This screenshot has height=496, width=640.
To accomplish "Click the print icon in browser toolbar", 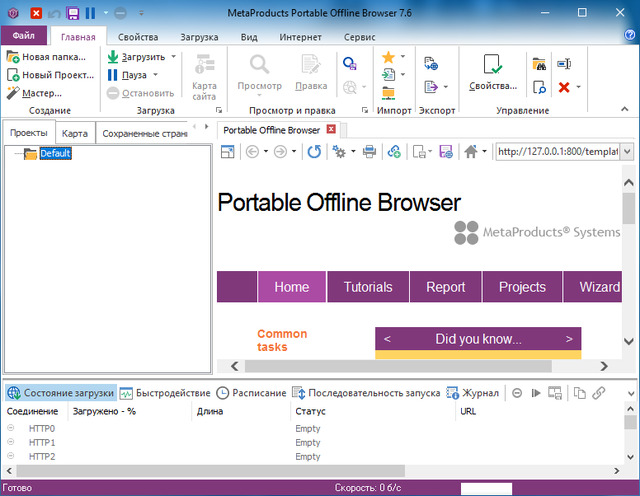I will (369, 151).
